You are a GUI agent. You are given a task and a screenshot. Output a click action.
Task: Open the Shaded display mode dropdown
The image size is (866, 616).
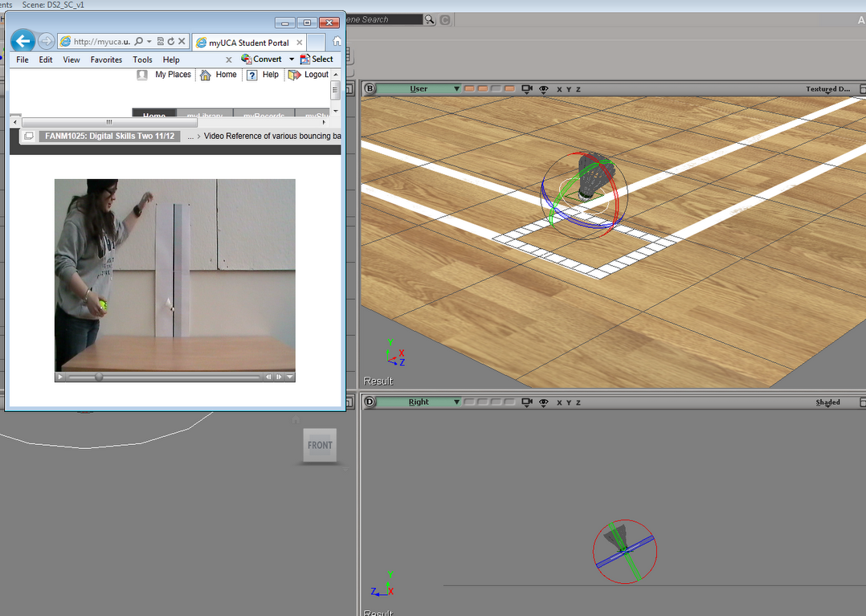coord(827,402)
